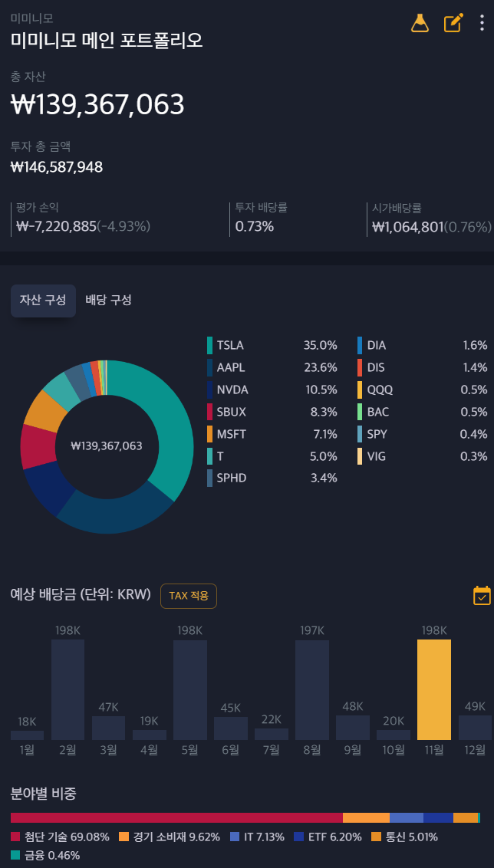Click the 23.6% AAPL weight value

(x=320, y=367)
